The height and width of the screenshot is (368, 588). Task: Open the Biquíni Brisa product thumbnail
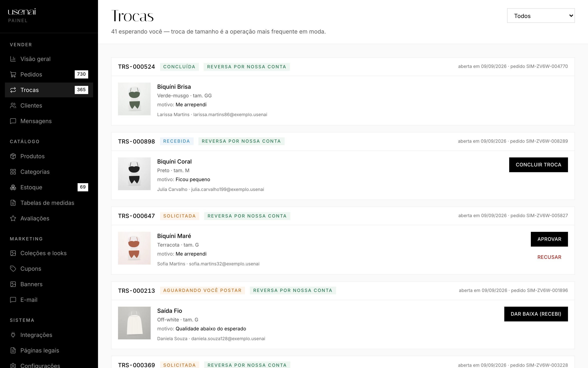point(134,99)
